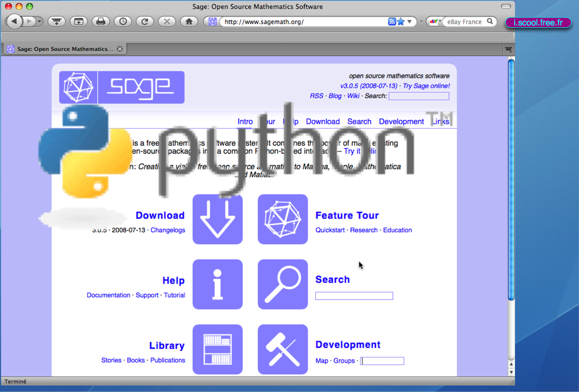Open the Blog link
Screen dimensions: 579x392
(x=335, y=96)
